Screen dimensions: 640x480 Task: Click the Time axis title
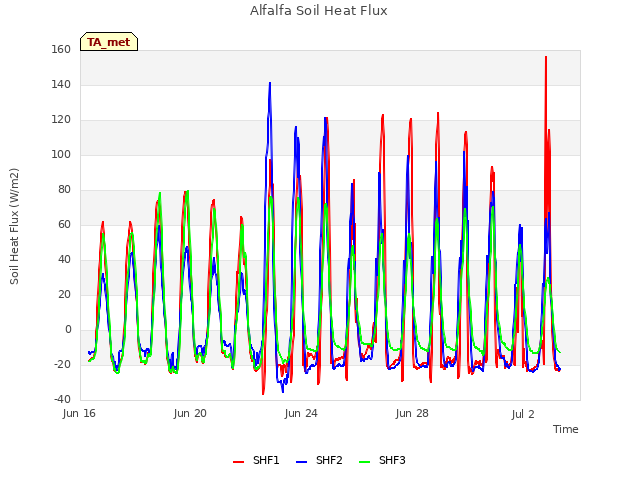566,429
